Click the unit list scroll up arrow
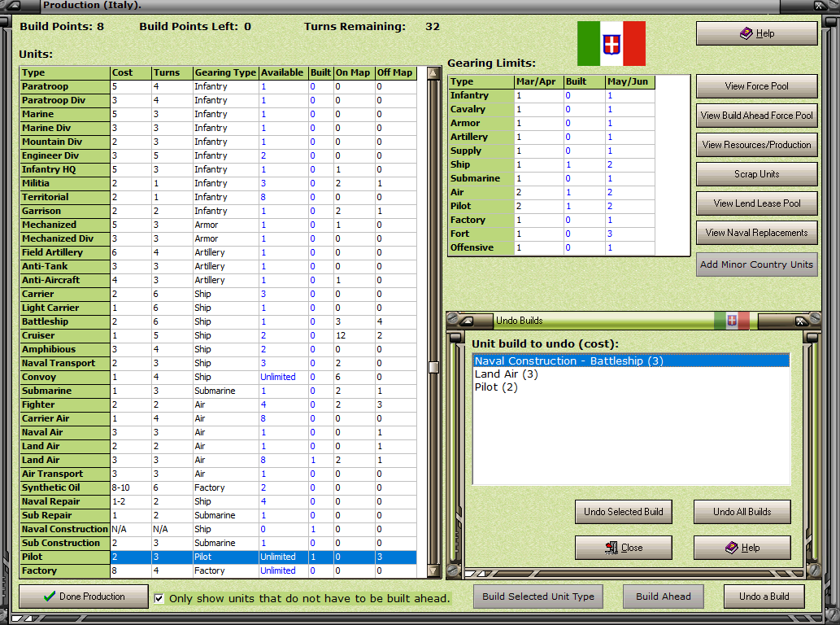The image size is (840, 625). (x=433, y=73)
